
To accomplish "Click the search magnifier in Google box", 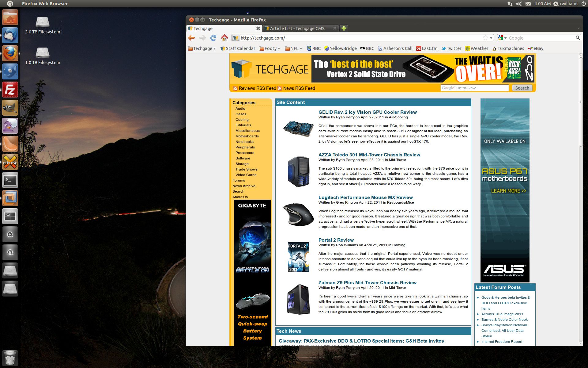I will (x=578, y=38).
